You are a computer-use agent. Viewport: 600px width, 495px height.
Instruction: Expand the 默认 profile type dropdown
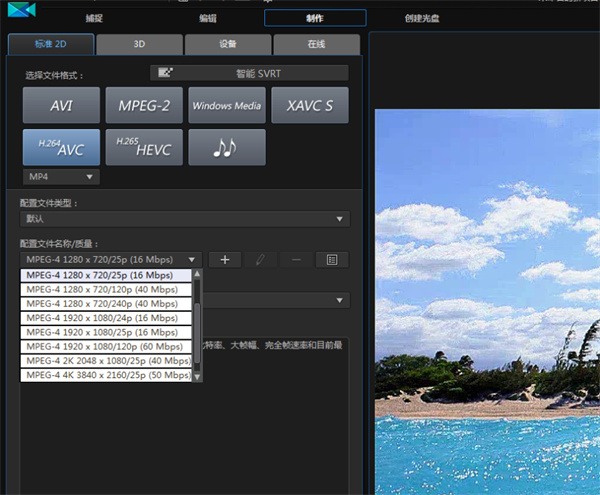(185, 219)
